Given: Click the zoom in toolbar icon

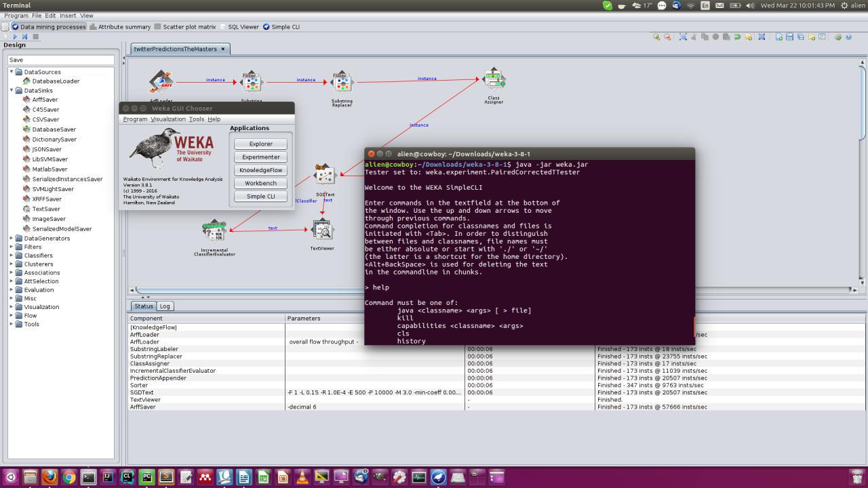Looking at the screenshot, I should click(657, 37).
